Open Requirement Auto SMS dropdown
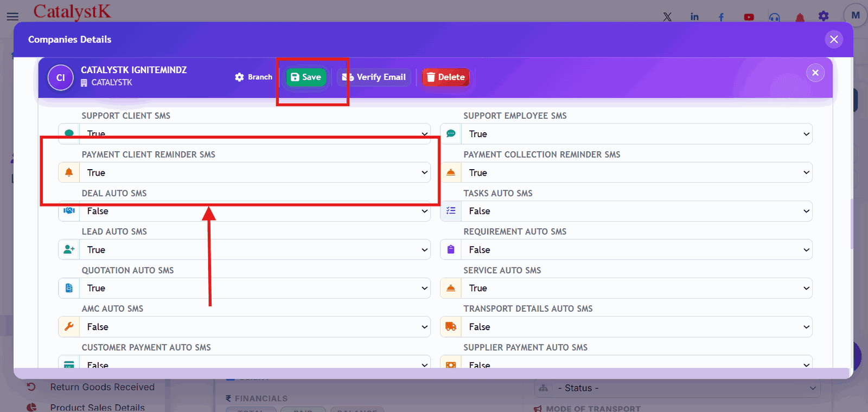868x412 pixels. pos(637,249)
